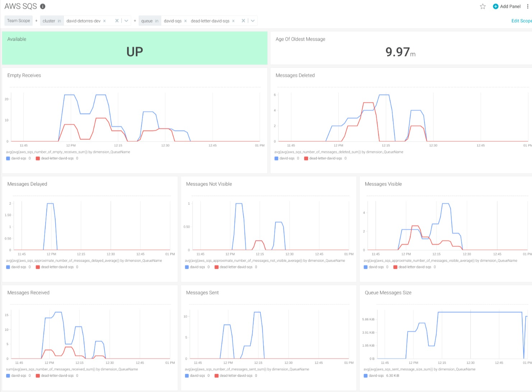This screenshot has width=532, height=392.
Task: Click the Messages Visible panel title
Action: (x=383, y=184)
